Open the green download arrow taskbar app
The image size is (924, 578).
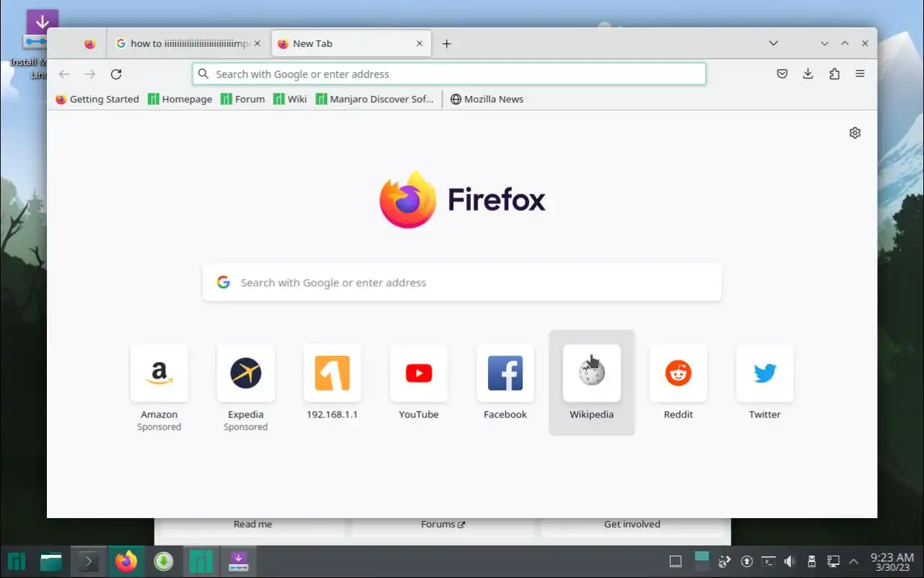point(164,561)
